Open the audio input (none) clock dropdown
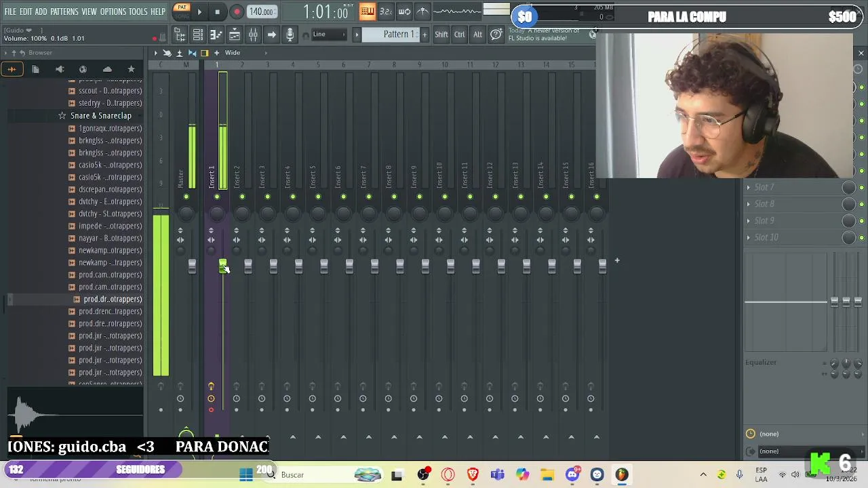 805,434
